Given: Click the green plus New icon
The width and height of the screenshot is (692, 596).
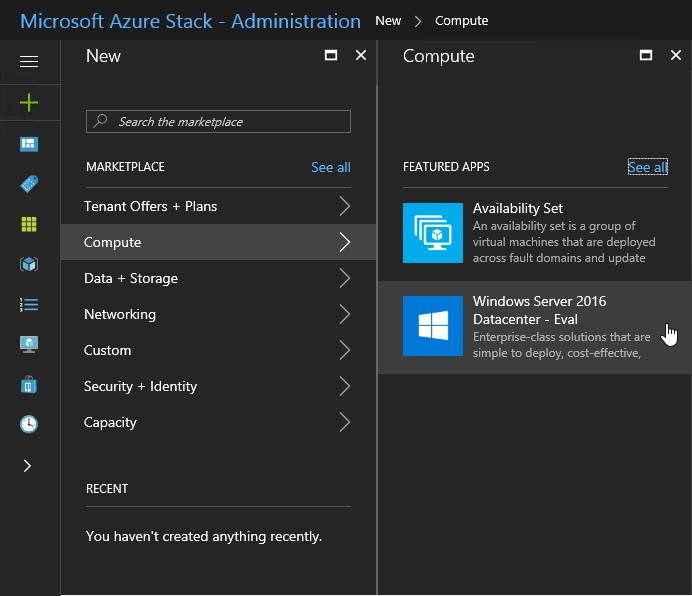Looking at the screenshot, I should (x=29, y=102).
